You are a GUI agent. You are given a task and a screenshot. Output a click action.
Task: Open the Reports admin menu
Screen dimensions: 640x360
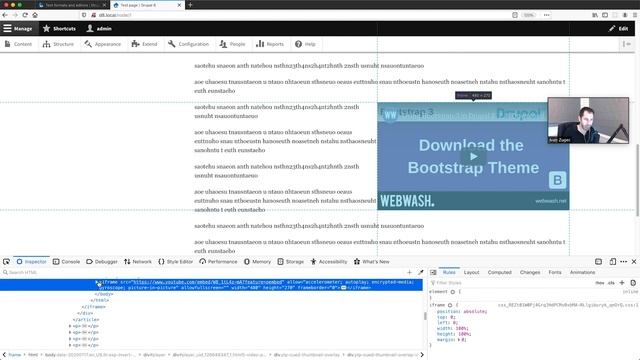(270, 44)
